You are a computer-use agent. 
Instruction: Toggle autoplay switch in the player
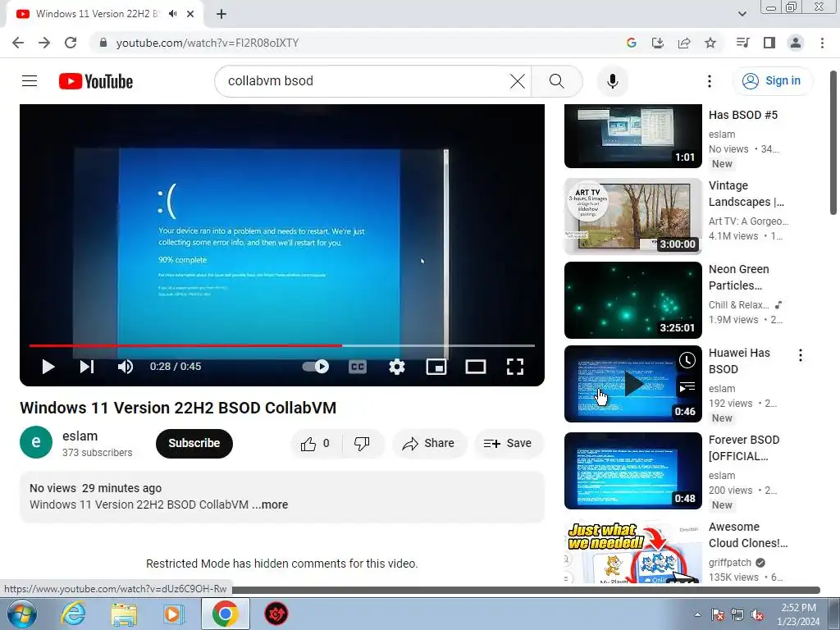316,367
